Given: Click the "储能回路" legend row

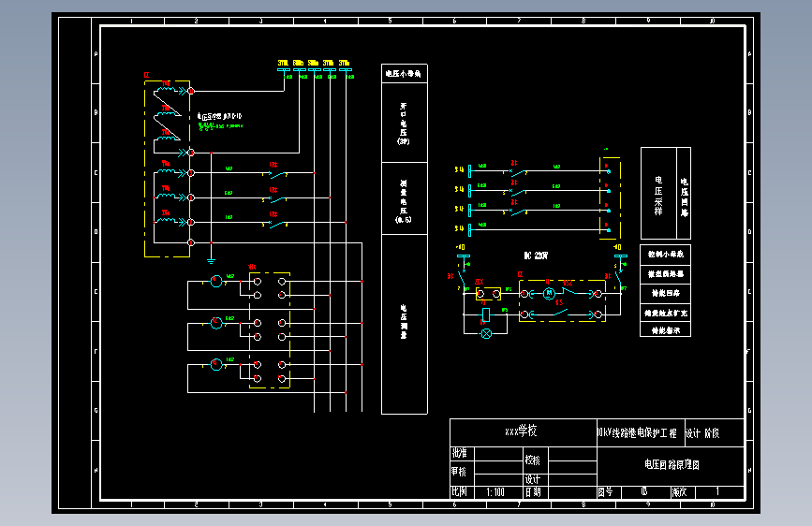Looking at the screenshot, I should [x=666, y=293].
